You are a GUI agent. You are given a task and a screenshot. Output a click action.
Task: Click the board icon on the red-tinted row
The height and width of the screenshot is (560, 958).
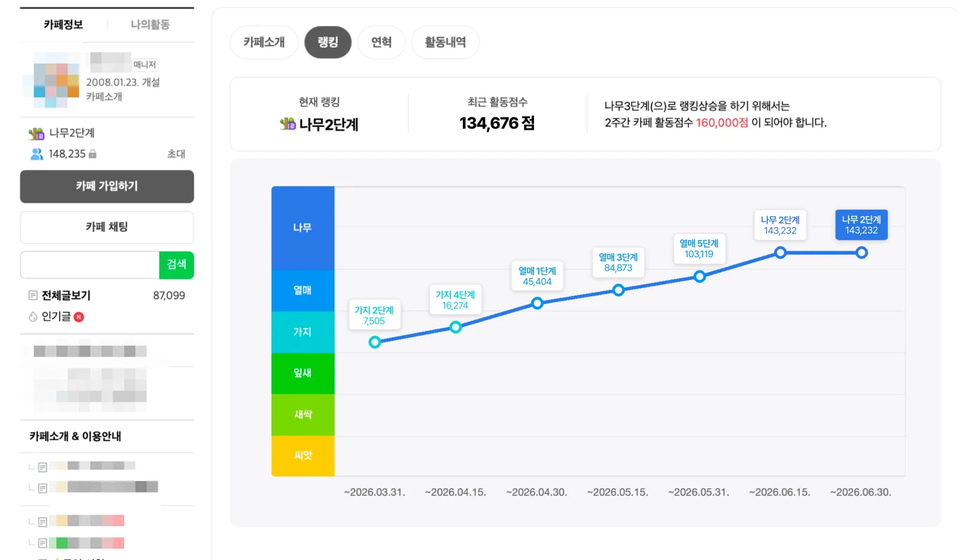(x=43, y=522)
